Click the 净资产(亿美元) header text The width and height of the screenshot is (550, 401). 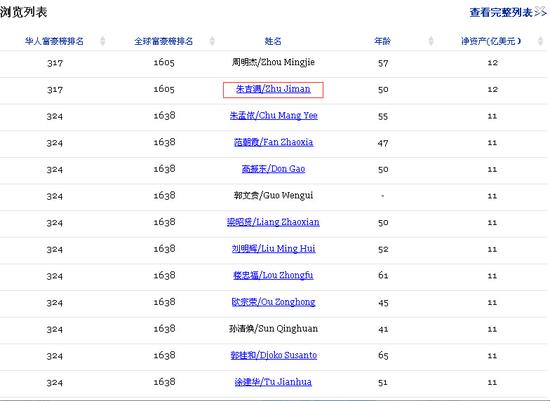tap(491, 41)
